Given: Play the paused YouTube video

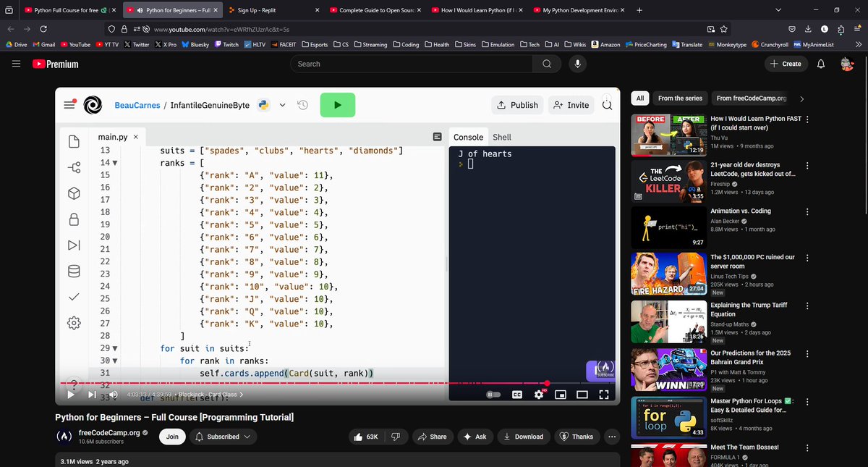Looking at the screenshot, I should (70, 395).
